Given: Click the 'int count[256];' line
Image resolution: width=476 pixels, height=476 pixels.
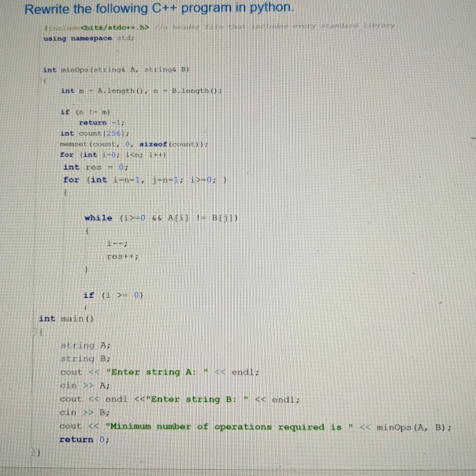Looking at the screenshot, I should pos(95,133).
